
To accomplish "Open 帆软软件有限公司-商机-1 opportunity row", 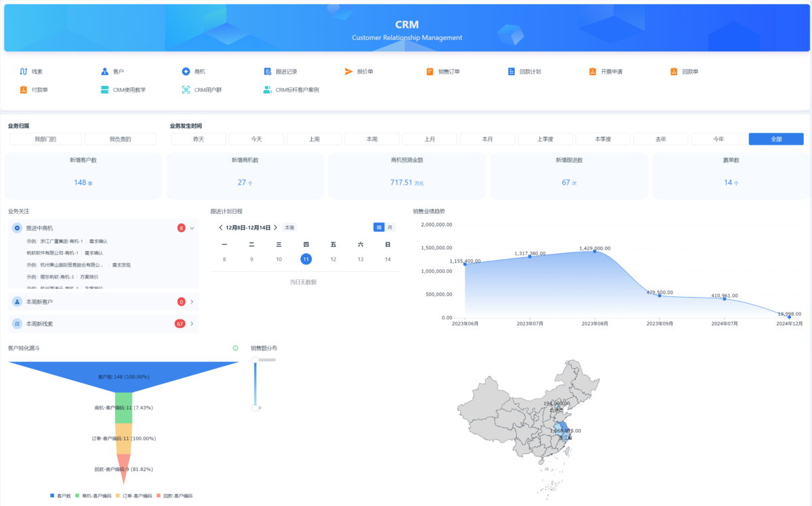I will 65,253.
